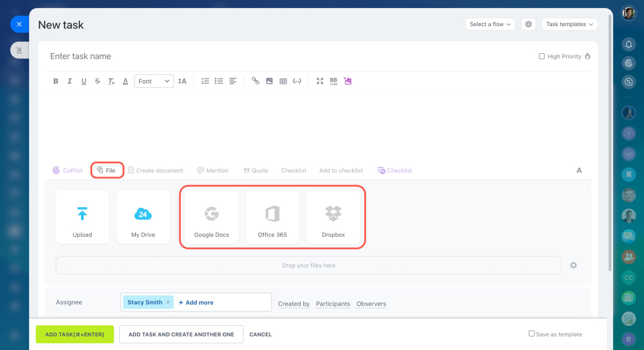
Task: Open the purple AI Checklist option
Action: [394, 170]
